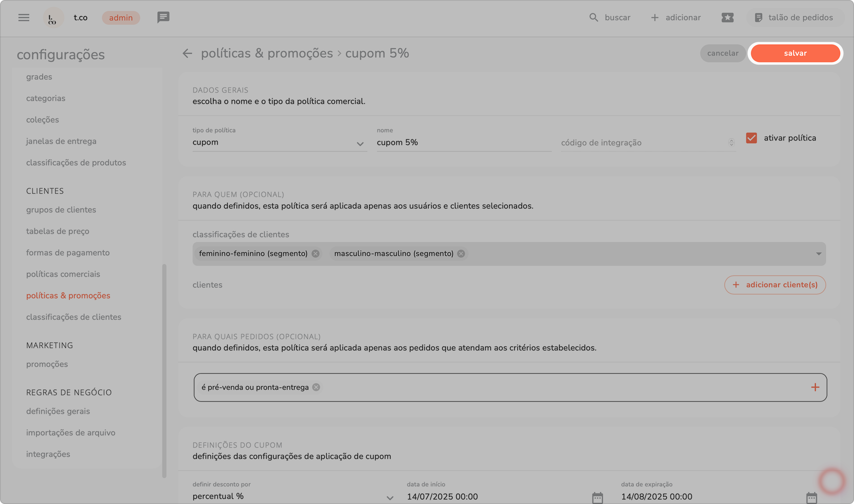Open calendar for data de expiração

[x=811, y=497]
